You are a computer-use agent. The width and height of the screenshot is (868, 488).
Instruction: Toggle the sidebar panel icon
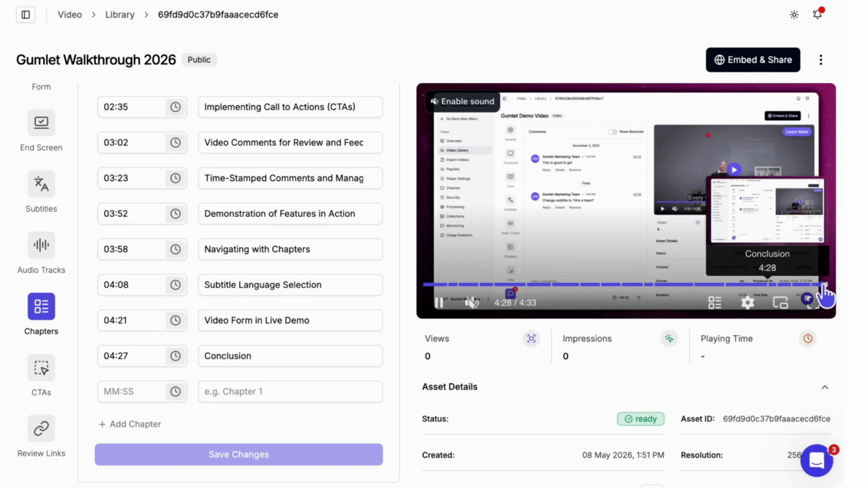26,14
